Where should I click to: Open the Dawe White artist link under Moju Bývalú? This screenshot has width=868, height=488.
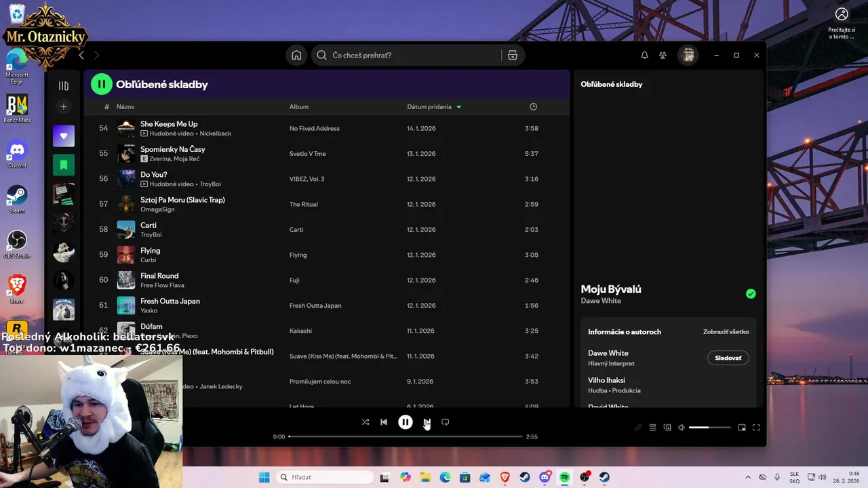coord(601,301)
